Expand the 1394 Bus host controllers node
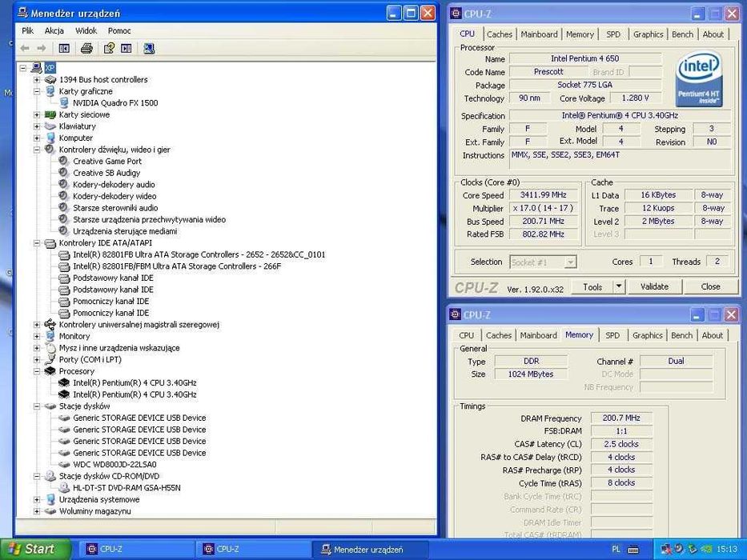 (x=37, y=79)
